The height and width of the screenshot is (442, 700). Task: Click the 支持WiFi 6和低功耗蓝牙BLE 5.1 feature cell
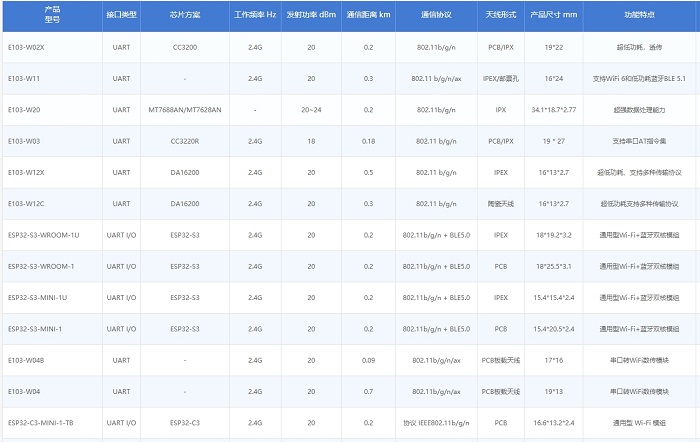click(639, 79)
